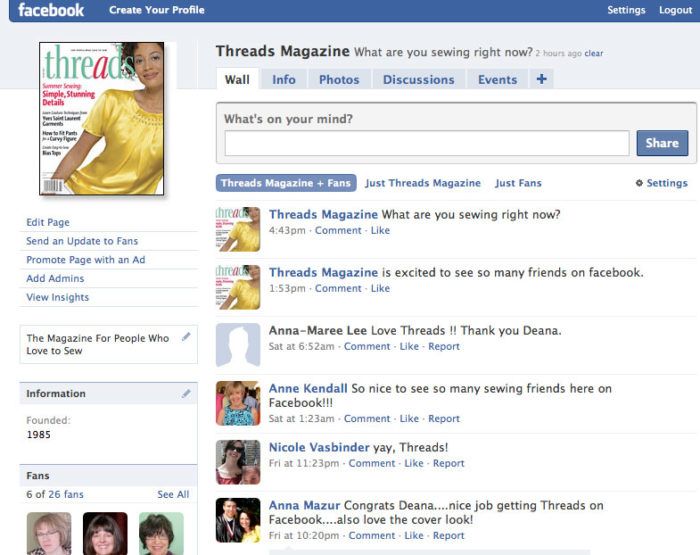Report Anne Kendall's post
This screenshot has width=700, height=555.
(x=444, y=419)
